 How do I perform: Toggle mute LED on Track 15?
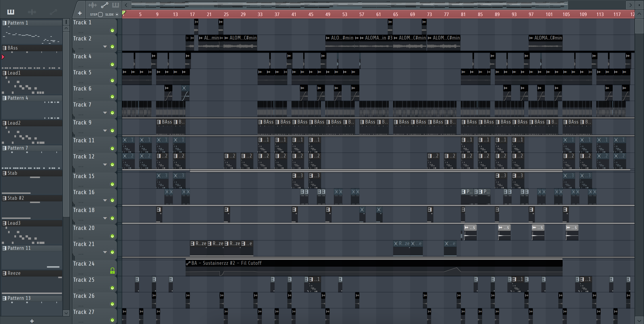[x=112, y=184]
